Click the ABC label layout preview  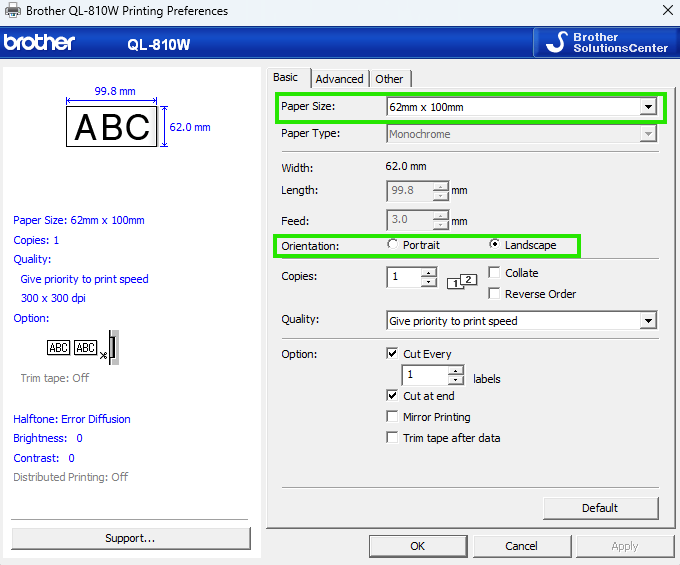coord(111,126)
